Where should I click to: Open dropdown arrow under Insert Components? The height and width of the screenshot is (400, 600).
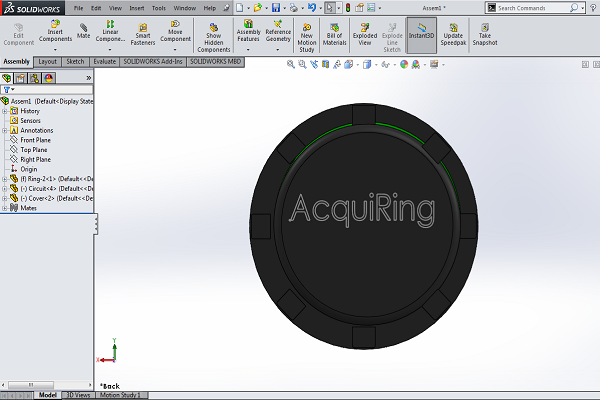point(55,49)
